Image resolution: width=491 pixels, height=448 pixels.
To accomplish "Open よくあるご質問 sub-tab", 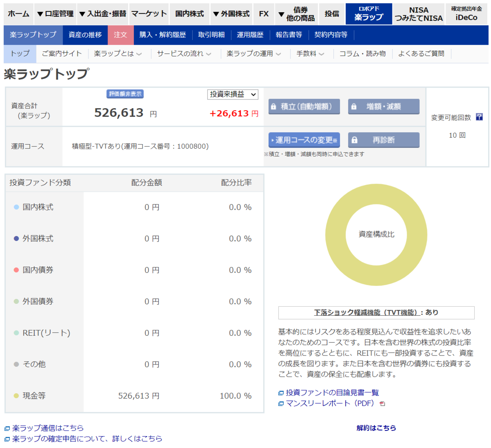I will click(421, 54).
